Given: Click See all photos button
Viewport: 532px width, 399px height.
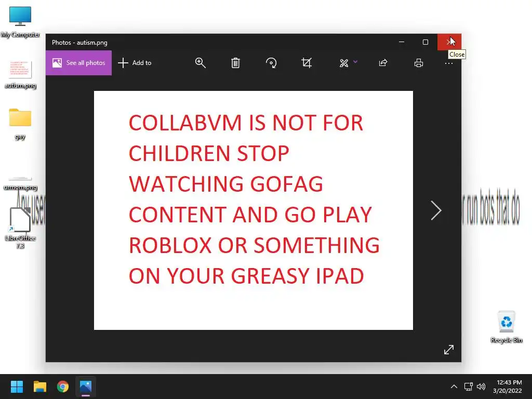Looking at the screenshot, I should point(79,63).
